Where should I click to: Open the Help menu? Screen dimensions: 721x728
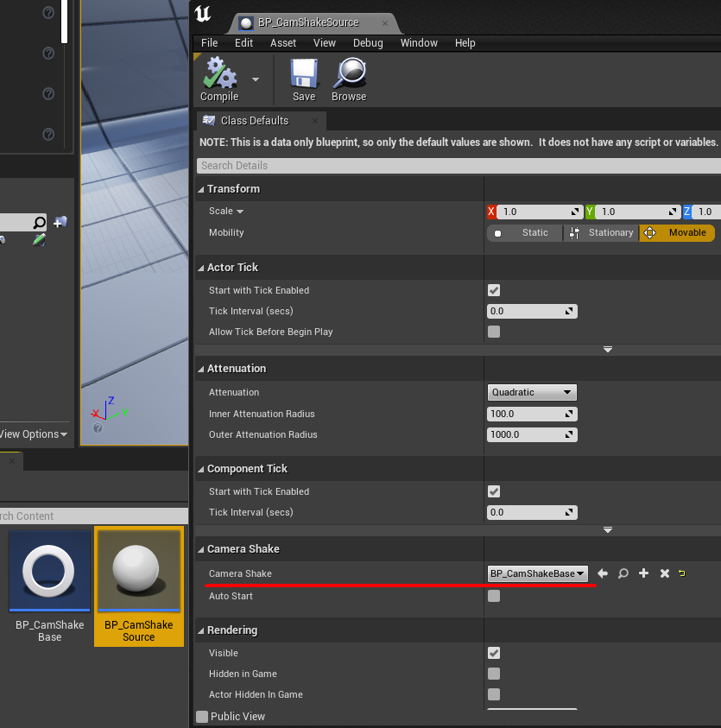point(465,42)
